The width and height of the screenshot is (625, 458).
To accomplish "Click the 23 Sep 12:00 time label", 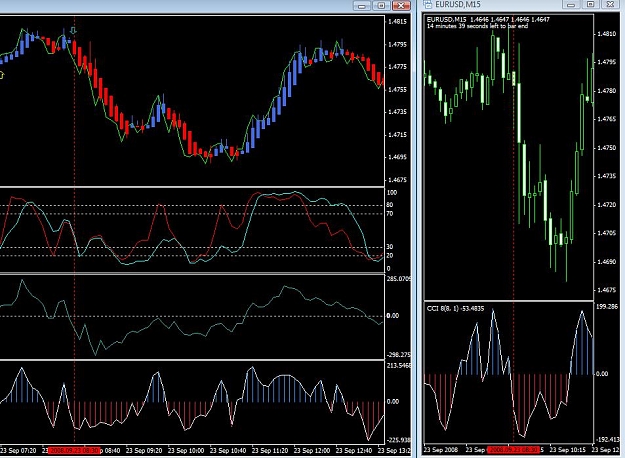I will (312, 451).
